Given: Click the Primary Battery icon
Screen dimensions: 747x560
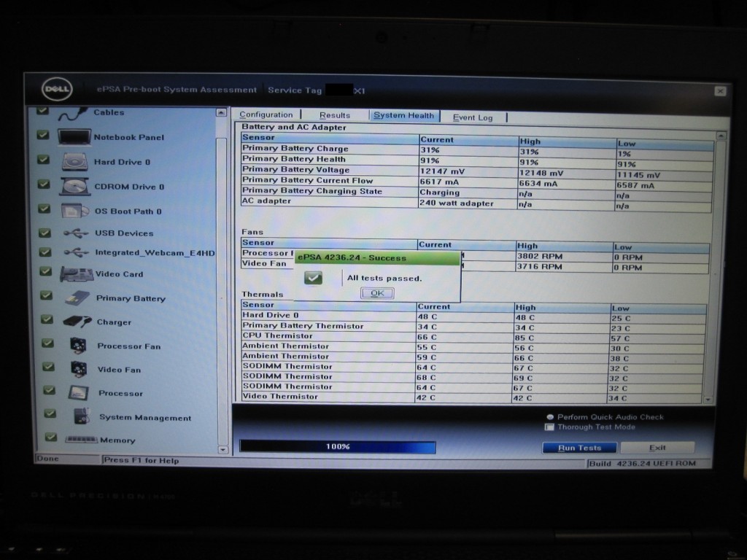Looking at the screenshot, I should (x=77, y=298).
